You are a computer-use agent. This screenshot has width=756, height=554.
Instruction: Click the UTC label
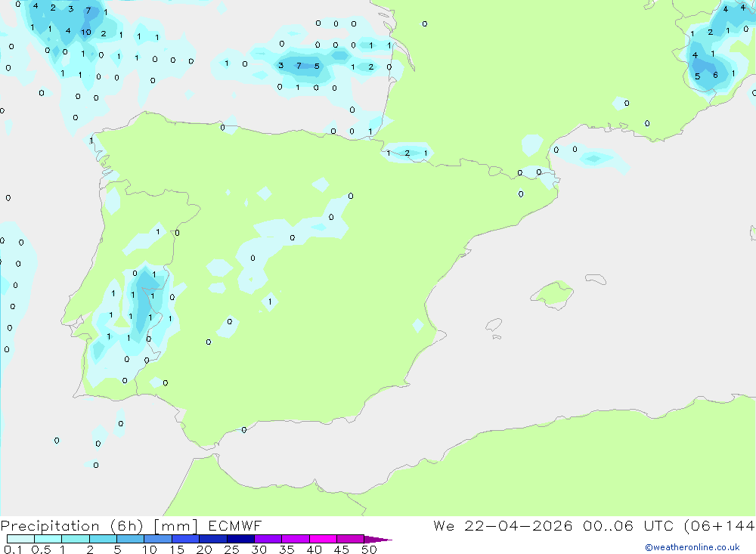tap(658, 525)
